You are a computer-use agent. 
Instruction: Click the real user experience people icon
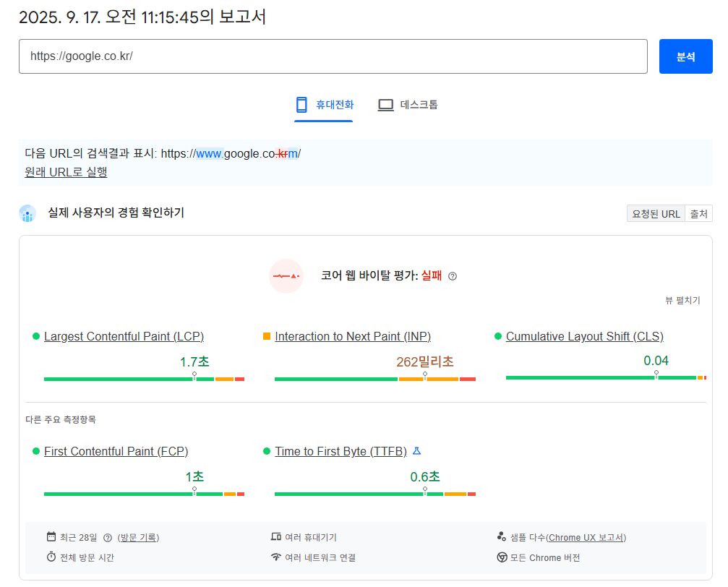click(27, 213)
